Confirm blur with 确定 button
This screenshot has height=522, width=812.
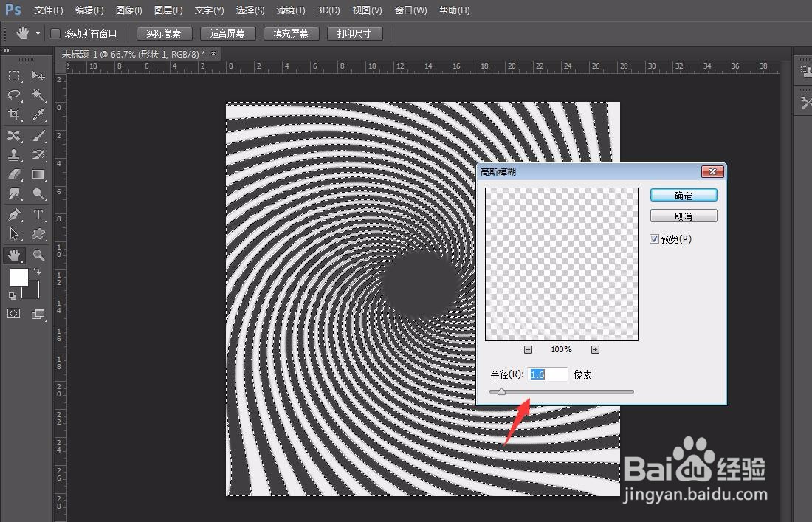pos(684,195)
